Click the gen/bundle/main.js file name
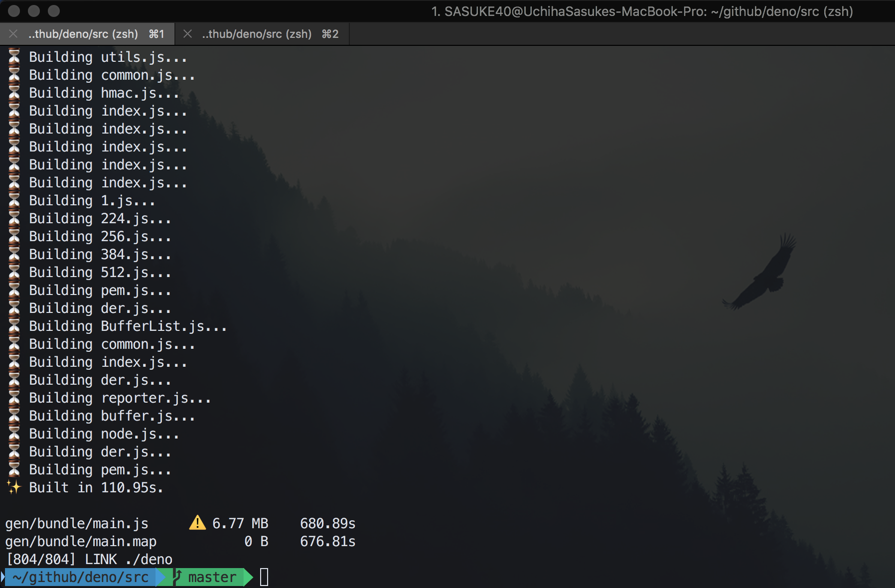The height and width of the screenshot is (588, 895). tap(77, 523)
